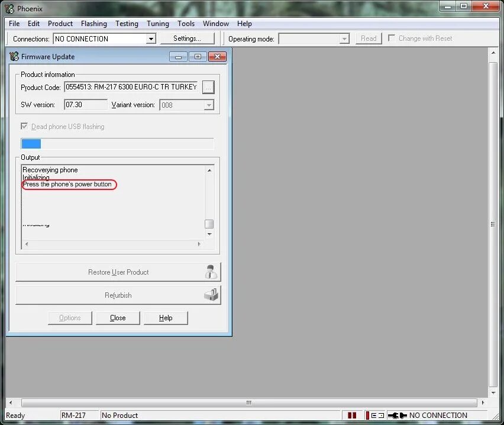Click output horizontal scroll left arrow

click(x=27, y=244)
